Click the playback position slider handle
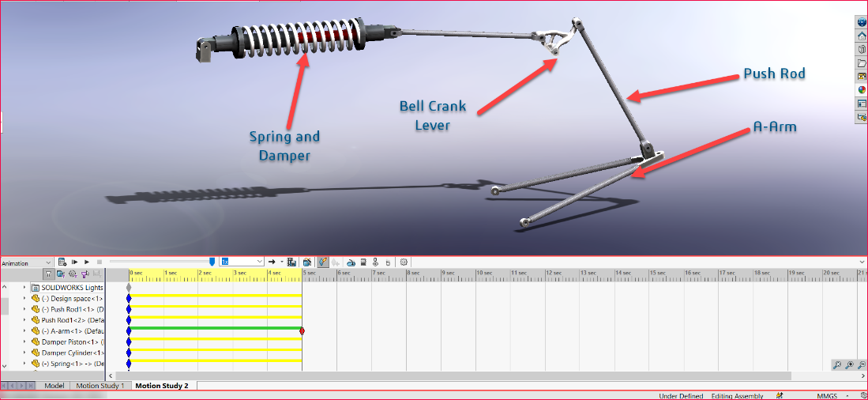 pos(212,261)
